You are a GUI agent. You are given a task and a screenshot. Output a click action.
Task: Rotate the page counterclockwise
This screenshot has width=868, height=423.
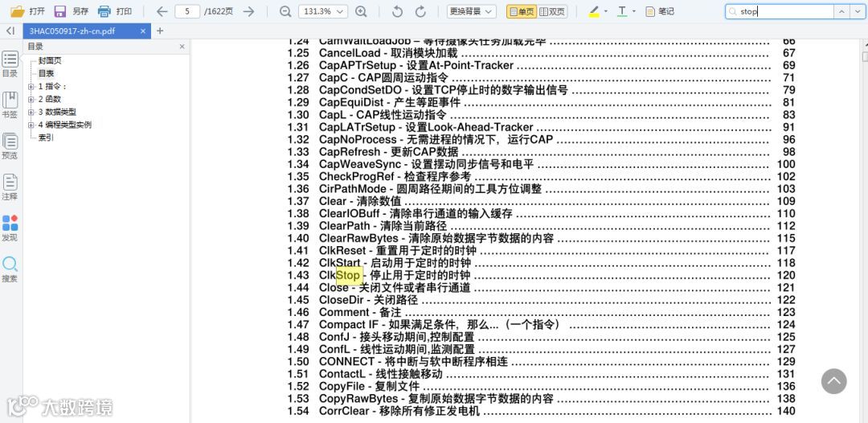click(x=397, y=11)
